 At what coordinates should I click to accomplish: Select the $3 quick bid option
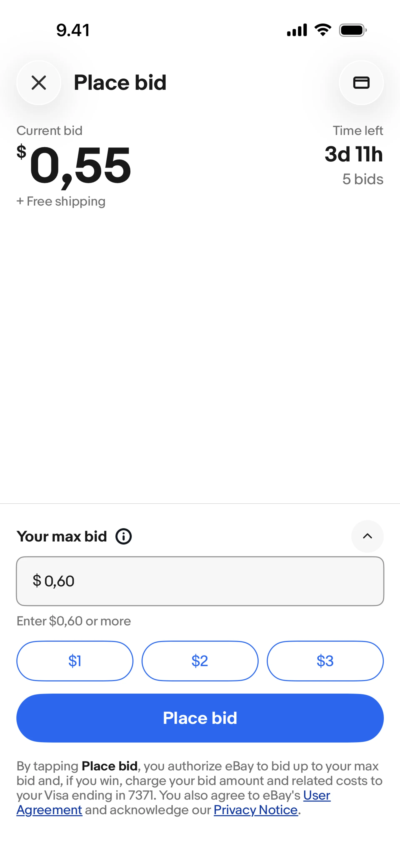point(325,661)
